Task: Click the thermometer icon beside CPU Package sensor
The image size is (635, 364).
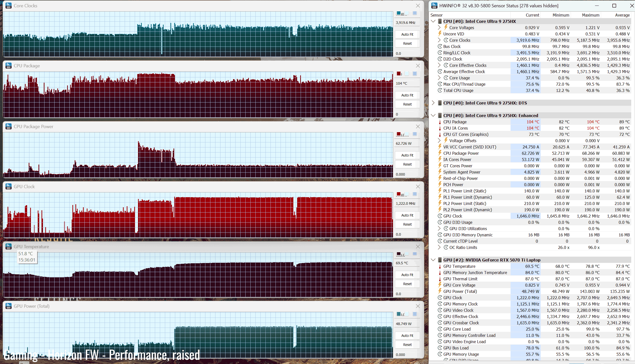Action: [x=440, y=122]
